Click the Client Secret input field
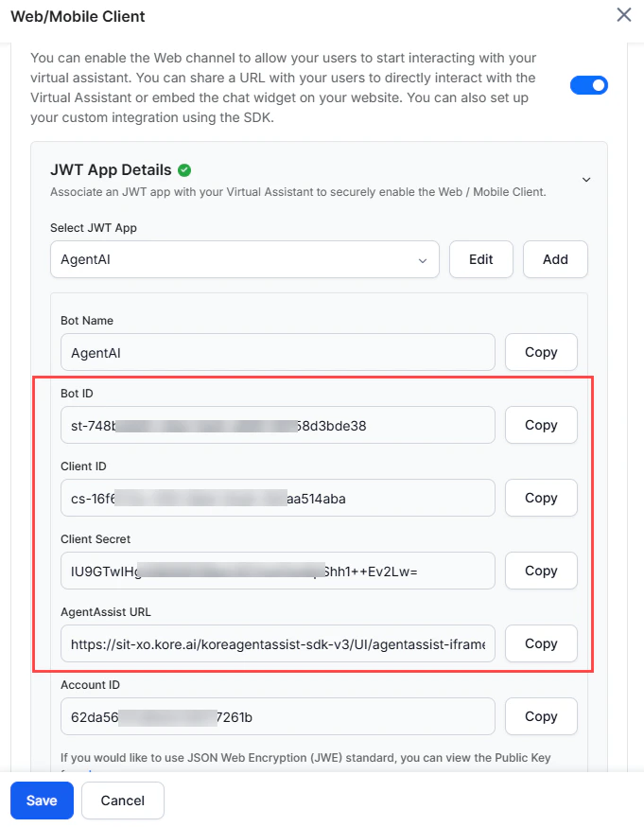Image resolution: width=644 pixels, height=827 pixels. [274, 571]
